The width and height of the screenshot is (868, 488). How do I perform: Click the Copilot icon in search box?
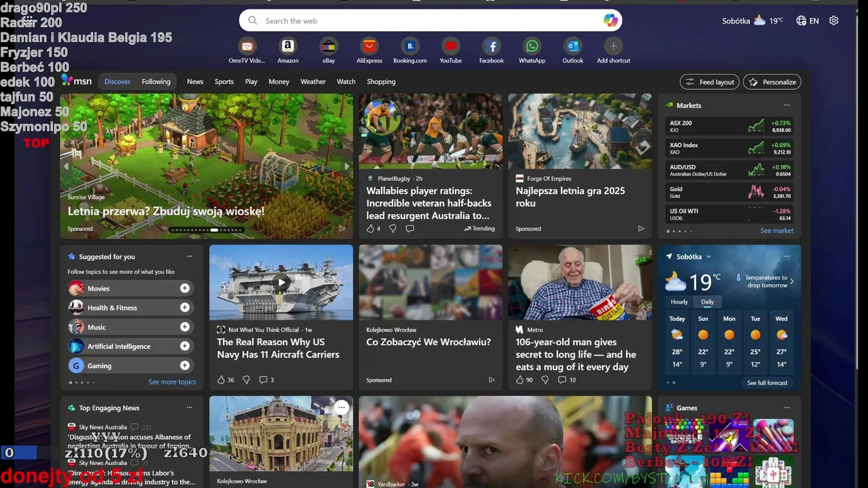610,20
